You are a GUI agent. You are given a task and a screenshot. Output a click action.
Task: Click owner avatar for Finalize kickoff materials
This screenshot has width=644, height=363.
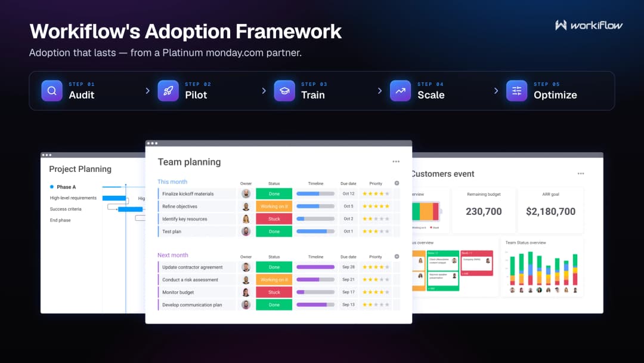pos(246,193)
